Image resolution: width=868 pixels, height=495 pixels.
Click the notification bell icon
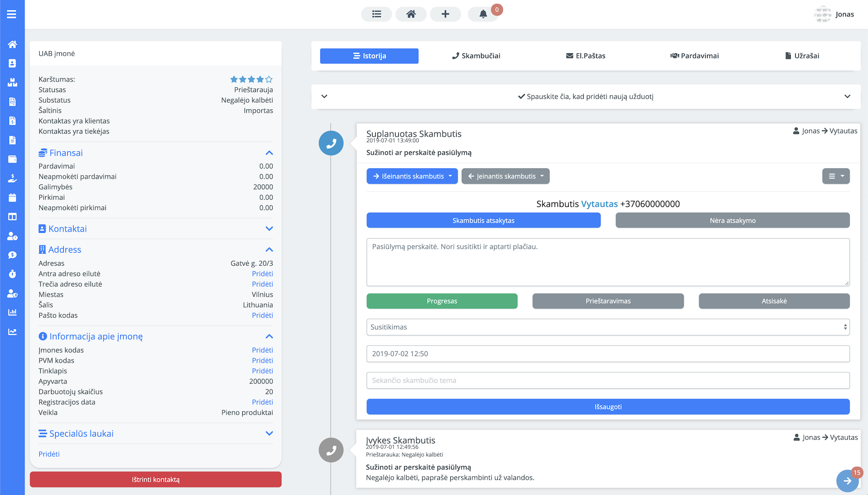tap(483, 14)
